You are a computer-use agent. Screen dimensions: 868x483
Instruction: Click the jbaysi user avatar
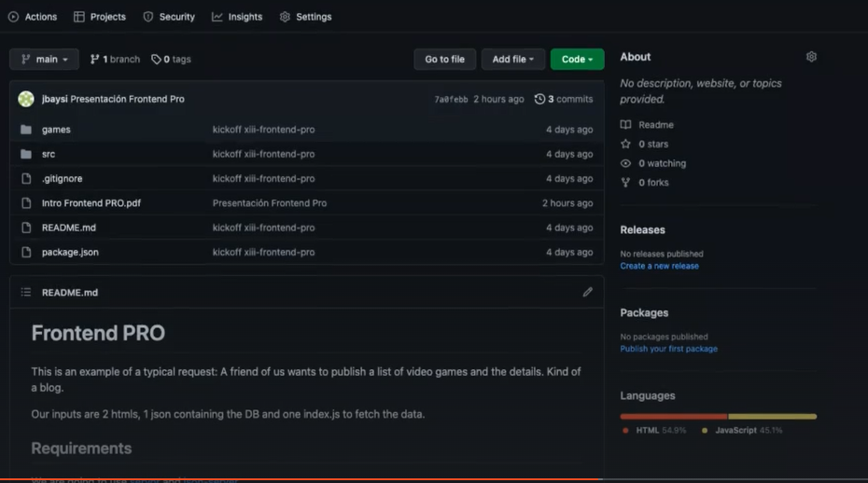(26, 99)
